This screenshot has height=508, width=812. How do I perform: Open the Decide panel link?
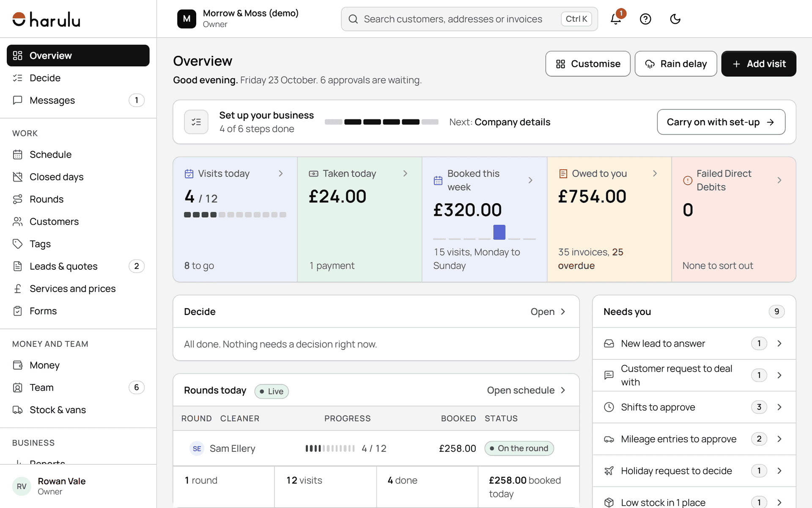pos(548,312)
